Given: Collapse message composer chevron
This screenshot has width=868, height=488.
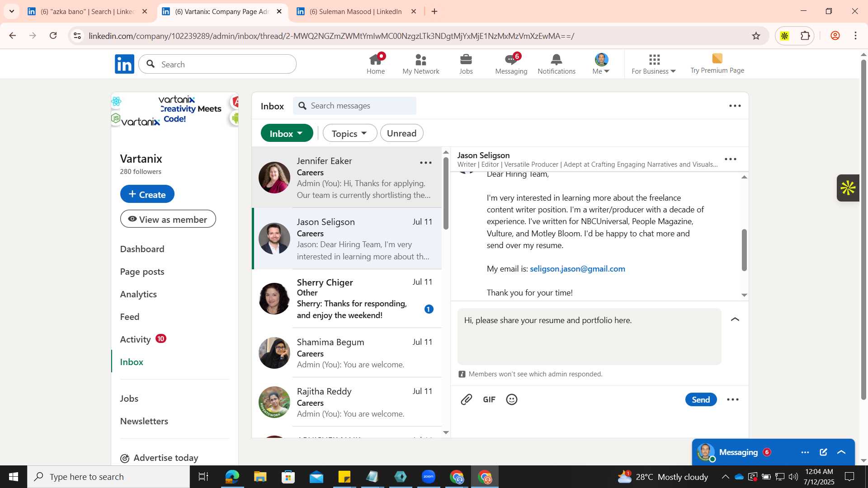Looking at the screenshot, I should (x=735, y=319).
